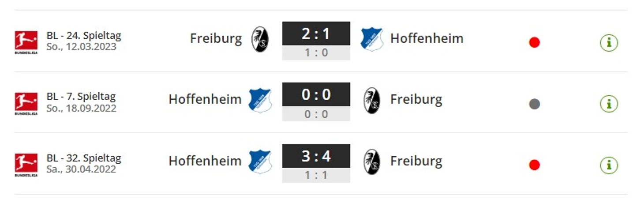Click red result dot for 30.04.2022 match
Viewport: 644px width, 207px height.
pos(534,165)
